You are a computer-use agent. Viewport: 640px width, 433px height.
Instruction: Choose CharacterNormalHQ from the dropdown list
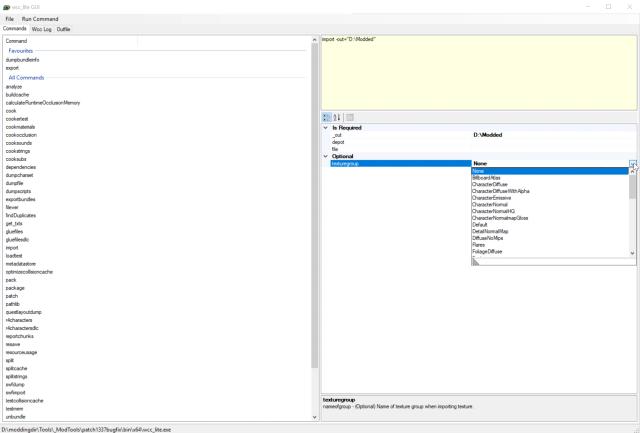(550, 211)
